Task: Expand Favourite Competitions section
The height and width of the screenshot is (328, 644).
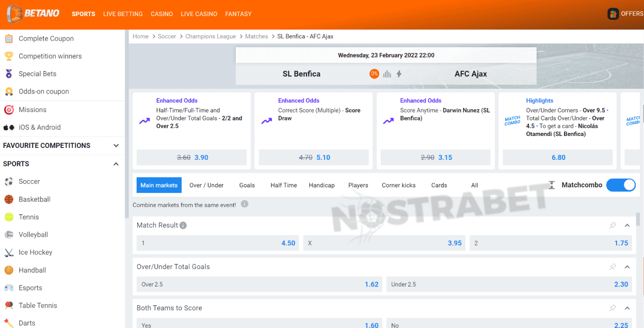Action: [x=116, y=146]
